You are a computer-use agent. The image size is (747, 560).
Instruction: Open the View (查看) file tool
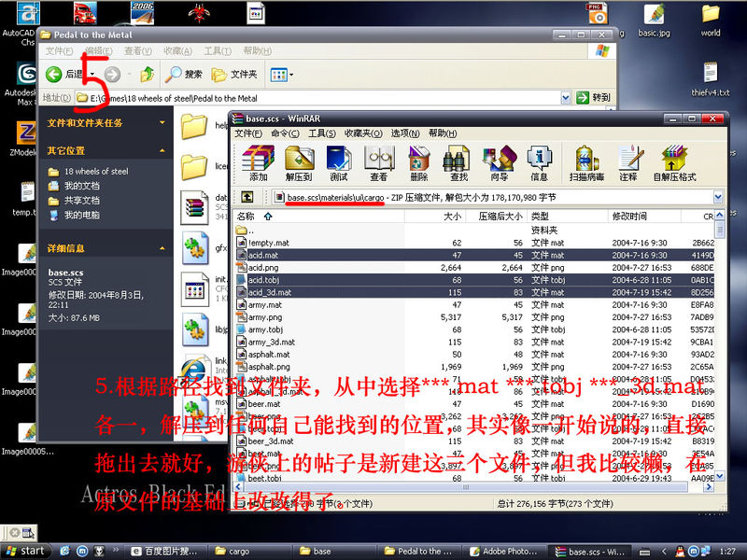[x=378, y=164]
